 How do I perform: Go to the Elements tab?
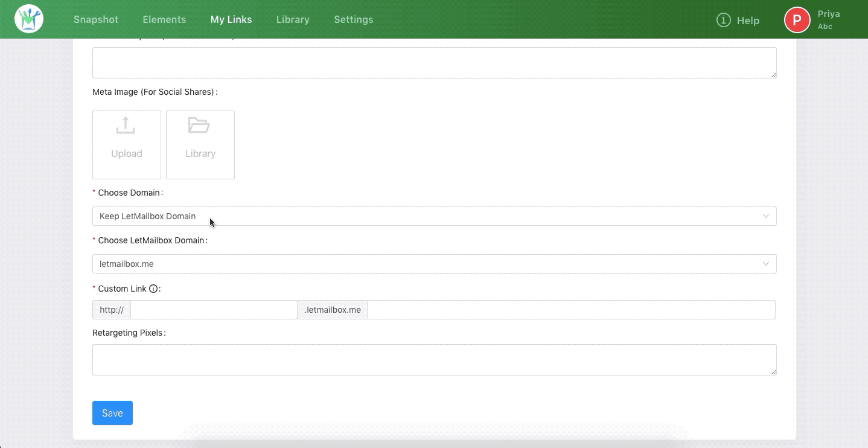(164, 19)
